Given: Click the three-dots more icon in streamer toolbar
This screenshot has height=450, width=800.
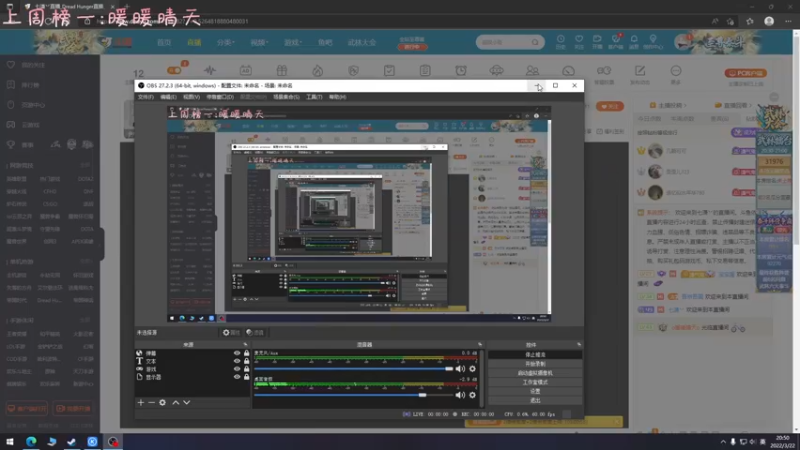Looking at the screenshot, I should pos(676,70).
